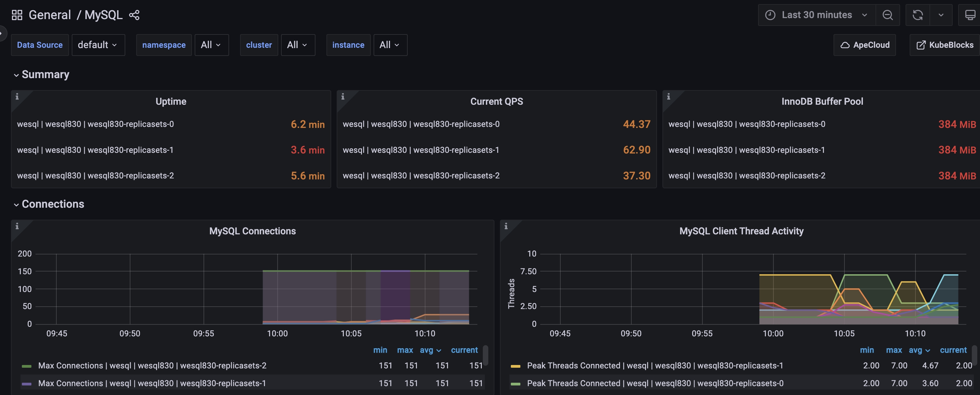Viewport: 980px width, 395px height.
Task: Click Current QPS value 37.30
Action: (x=636, y=176)
